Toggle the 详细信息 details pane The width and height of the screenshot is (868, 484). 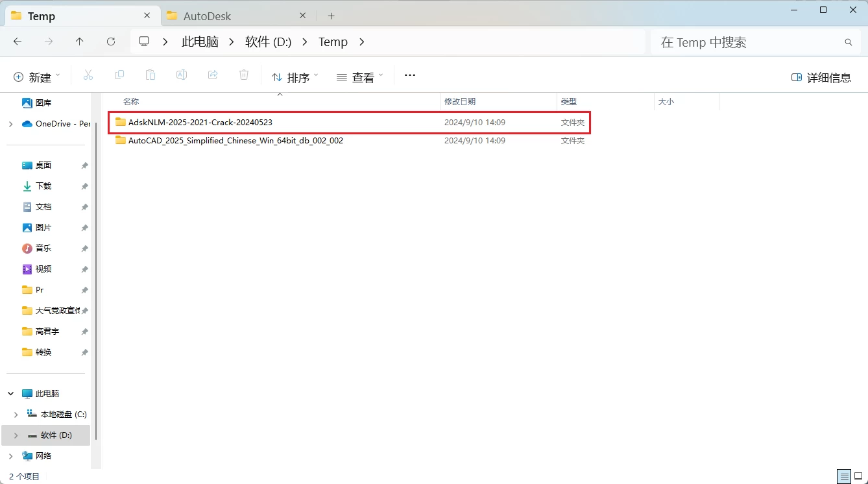click(821, 77)
